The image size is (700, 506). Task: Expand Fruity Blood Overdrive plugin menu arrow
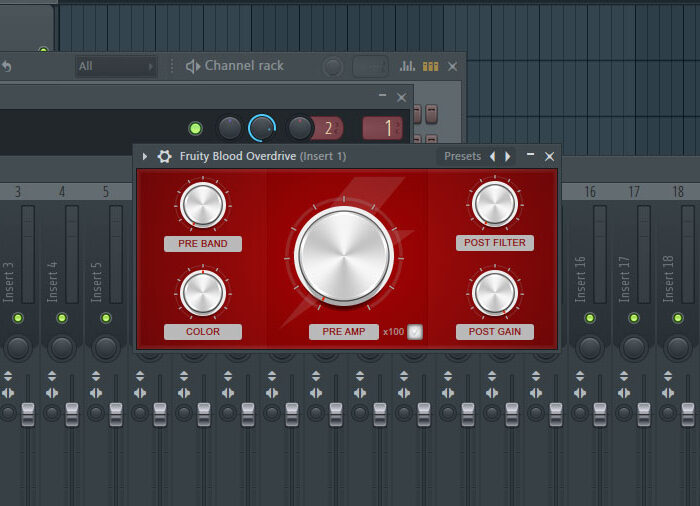tap(145, 156)
